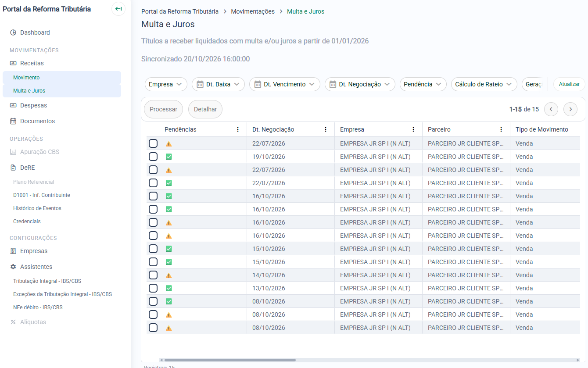Expand the Cálculo de Rateio filter

tap(484, 84)
